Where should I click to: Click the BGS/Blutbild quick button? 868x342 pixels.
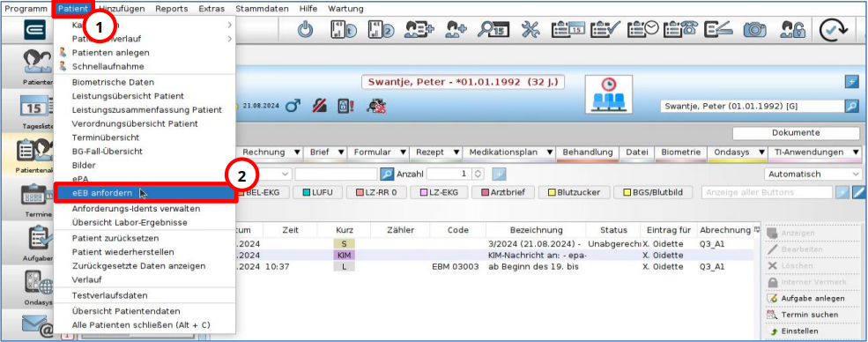click(x=653, y=192)
